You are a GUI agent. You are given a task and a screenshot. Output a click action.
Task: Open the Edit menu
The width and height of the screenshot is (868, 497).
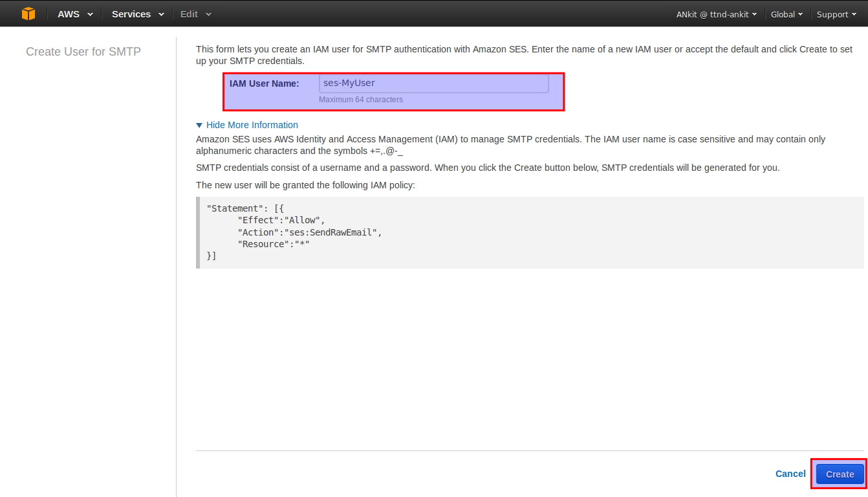coord(195,14)
